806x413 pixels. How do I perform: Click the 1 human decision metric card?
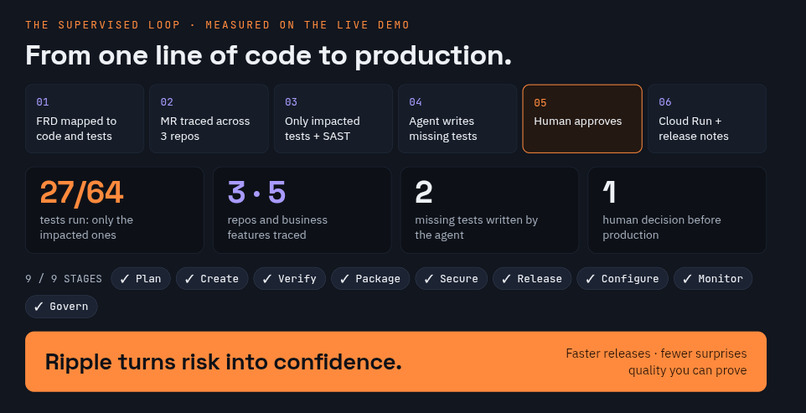pos(677,210)
